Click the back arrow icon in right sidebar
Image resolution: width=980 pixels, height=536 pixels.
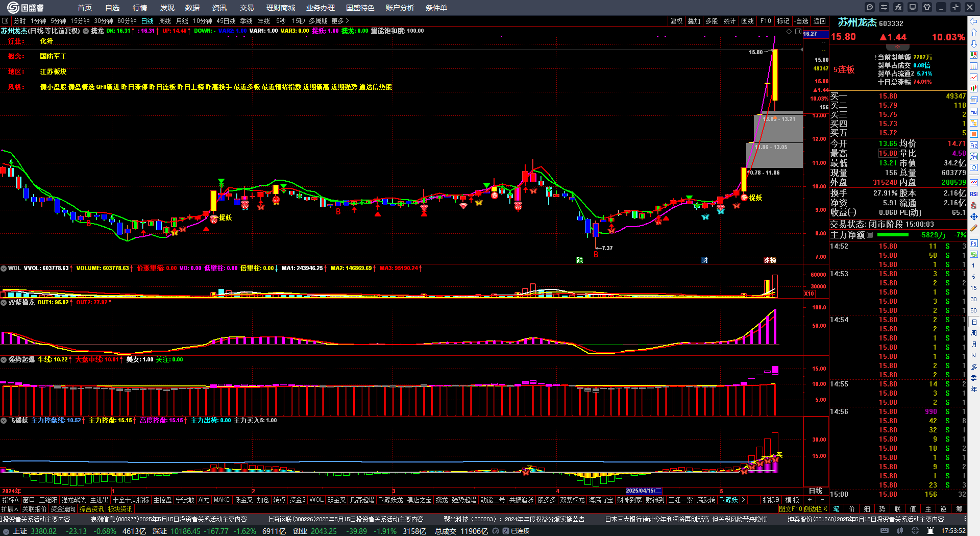click(x=974, y=21)
